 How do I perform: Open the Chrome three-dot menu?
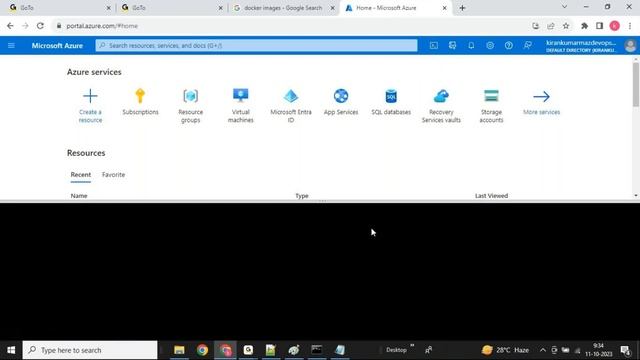coord(630,26)
